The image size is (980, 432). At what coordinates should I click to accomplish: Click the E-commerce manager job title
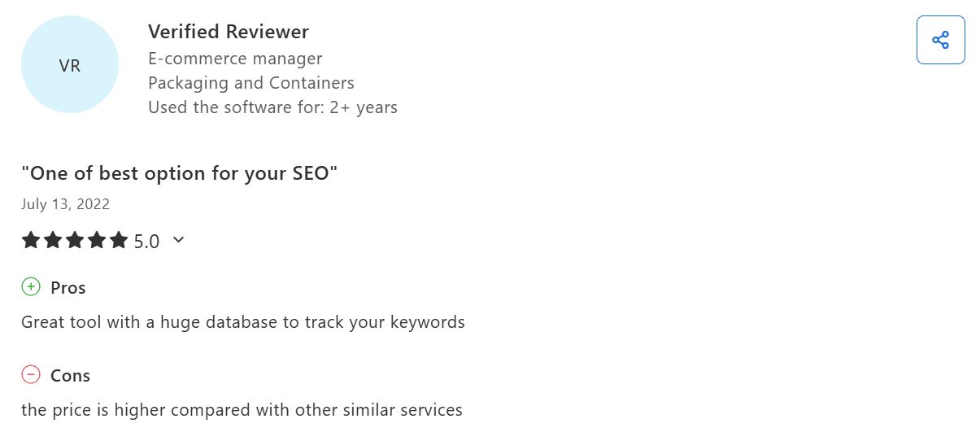click(235, 59)
